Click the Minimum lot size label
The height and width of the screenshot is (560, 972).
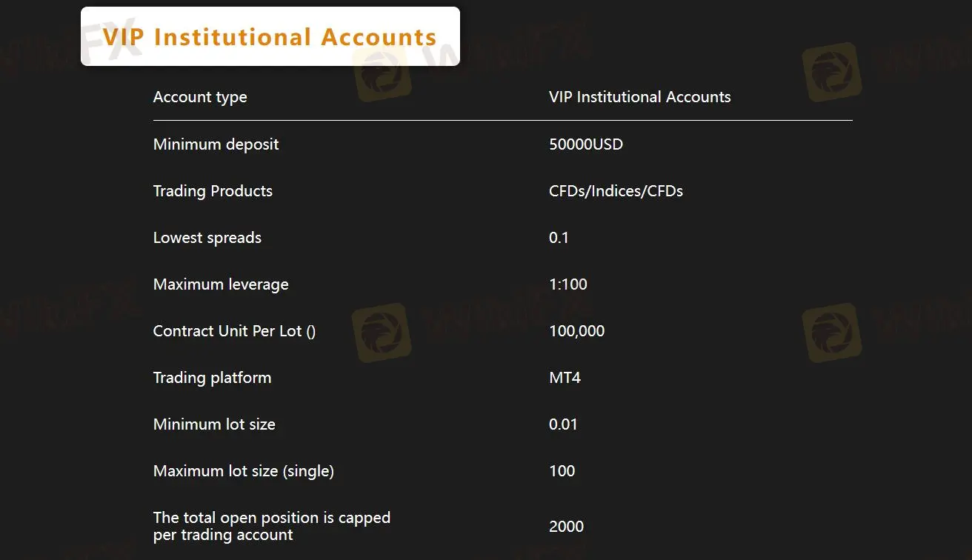click(x=214, y=424)
